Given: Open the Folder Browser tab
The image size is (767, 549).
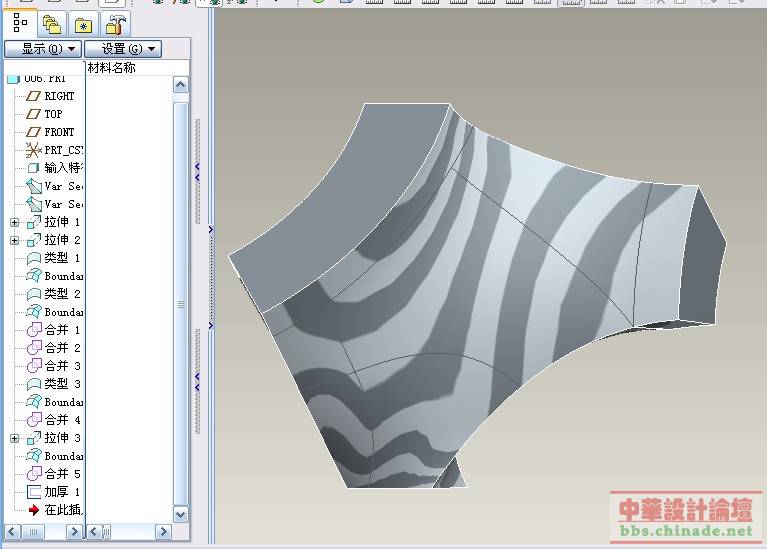Looking at the screenshot, I should 52,24.
